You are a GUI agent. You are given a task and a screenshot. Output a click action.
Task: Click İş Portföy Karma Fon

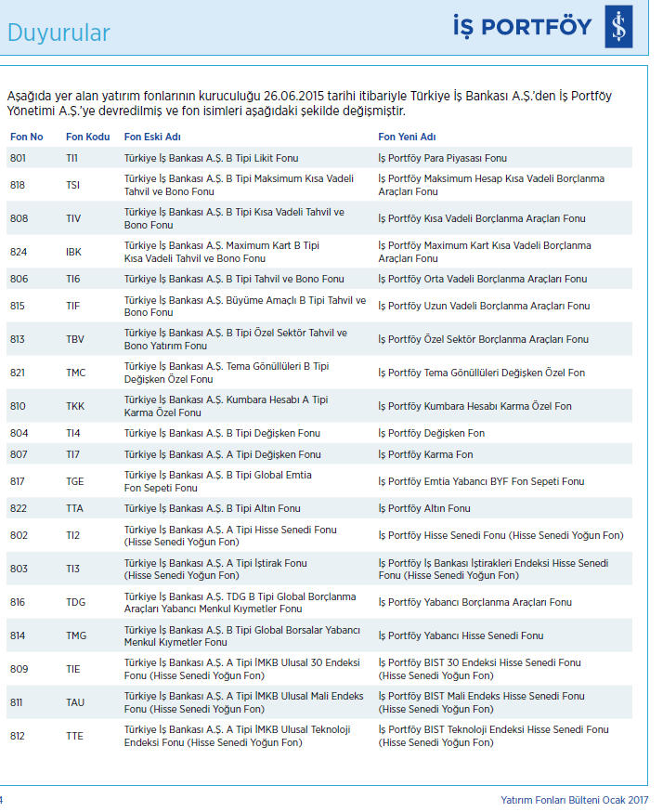(x=425, y=454)
